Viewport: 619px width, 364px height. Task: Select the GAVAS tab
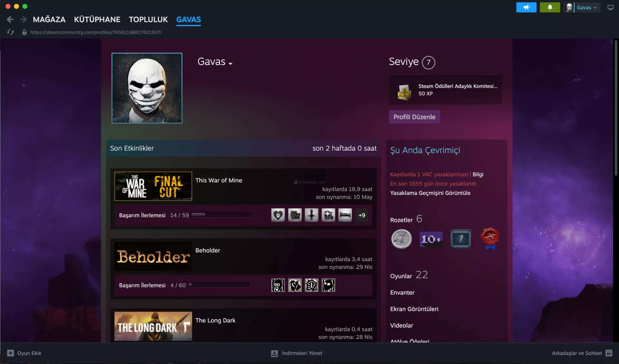click(x=189, y=19)
